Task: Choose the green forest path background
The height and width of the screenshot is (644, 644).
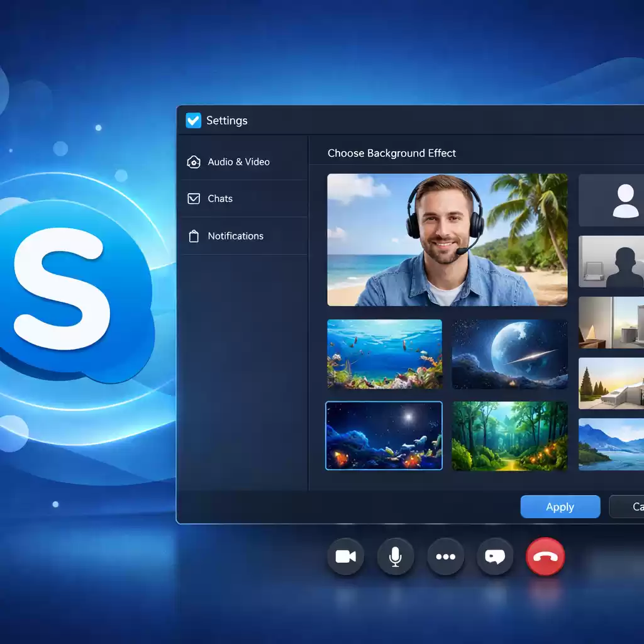Action: [509, 435]
